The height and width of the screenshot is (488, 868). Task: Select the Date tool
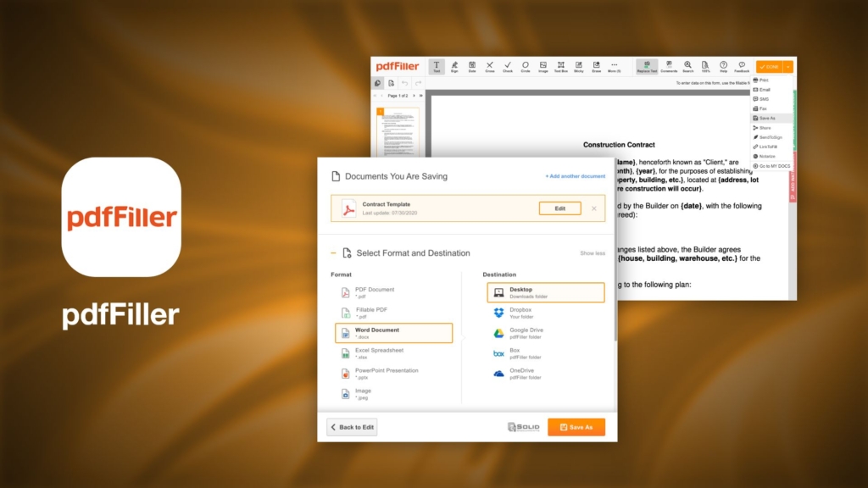pos(472,67)
